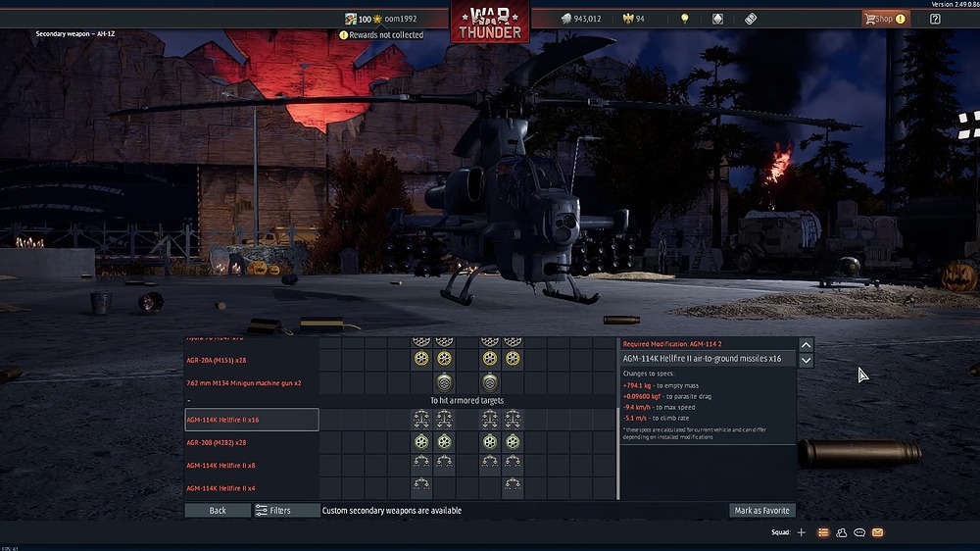The height and width of the screenshot is (551, 980).
Task: Open the help question mark icon
Action: click(x=935, y=19)
